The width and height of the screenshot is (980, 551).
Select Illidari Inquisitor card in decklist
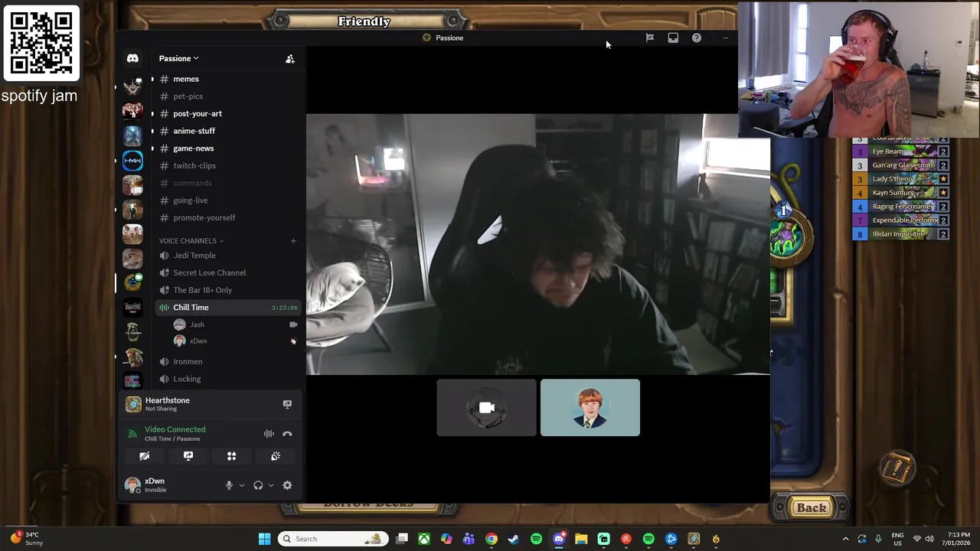point(901,234)
